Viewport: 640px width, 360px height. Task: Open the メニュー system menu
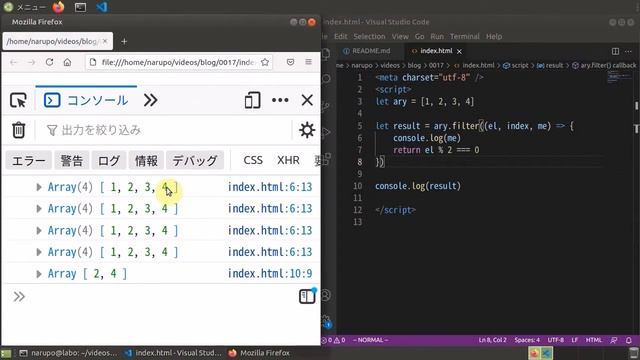(24, 7)
